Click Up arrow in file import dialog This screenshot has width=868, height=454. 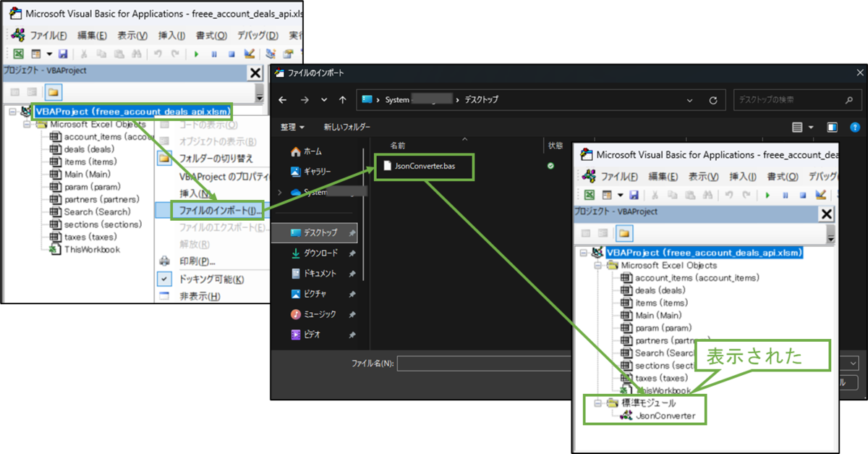point(343,100)
